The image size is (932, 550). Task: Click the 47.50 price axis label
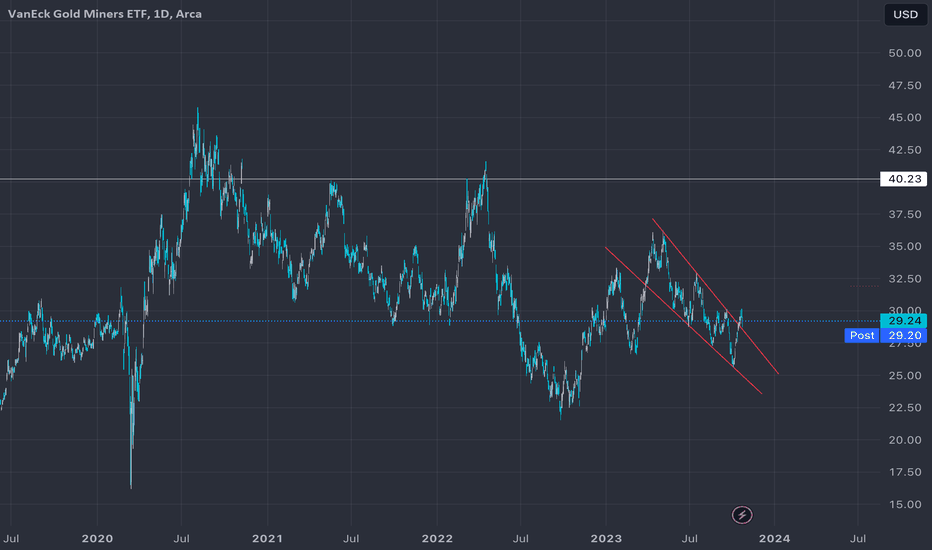click(x=905, y=86)
